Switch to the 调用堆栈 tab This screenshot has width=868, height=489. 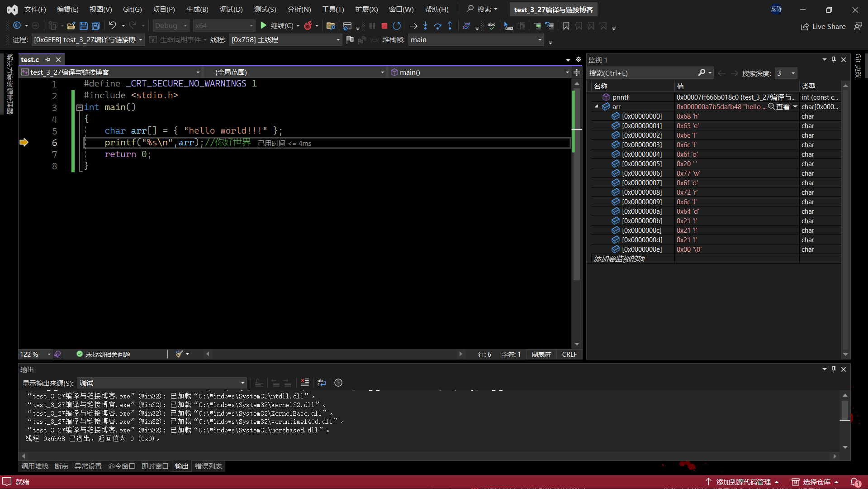[35, 466]
